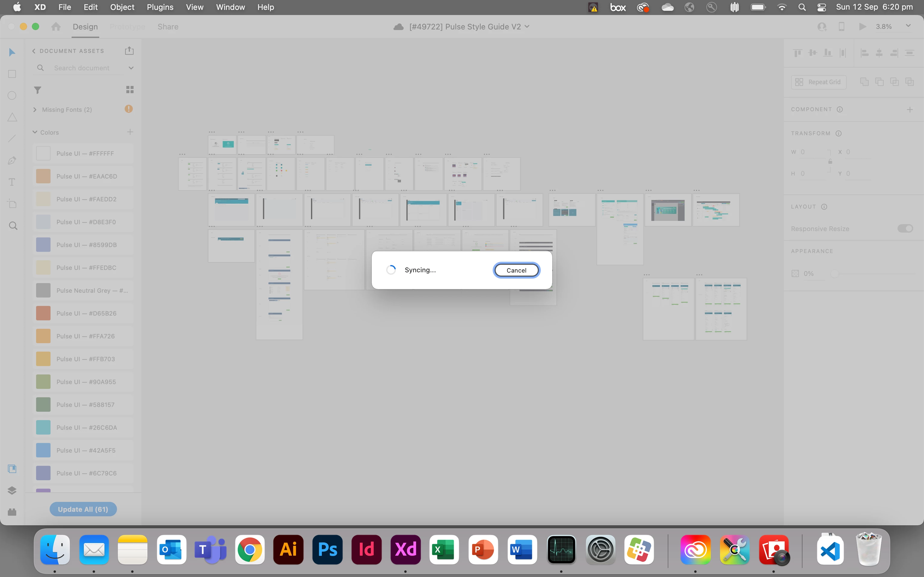Click the Search document field
The width and height of the screenshot is (924, 577).
click(82, 68)
